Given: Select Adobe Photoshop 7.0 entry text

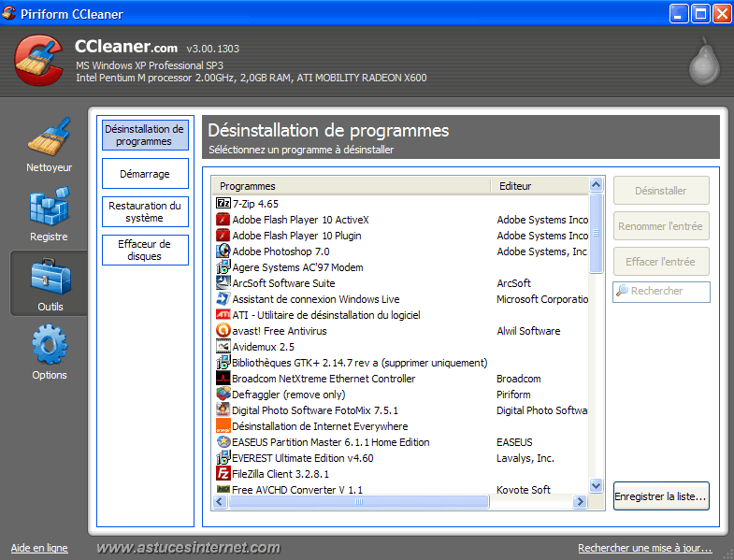Looking at the screenshot, I should pos(281,251).
